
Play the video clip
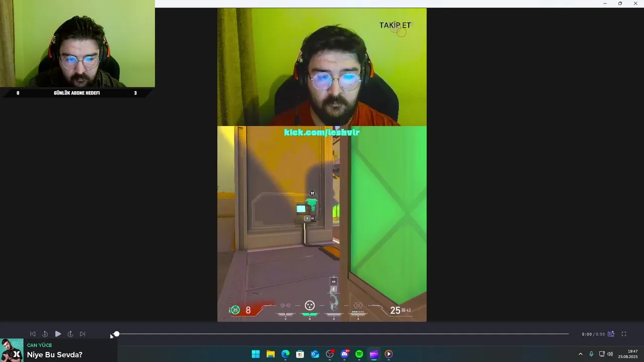58,334
